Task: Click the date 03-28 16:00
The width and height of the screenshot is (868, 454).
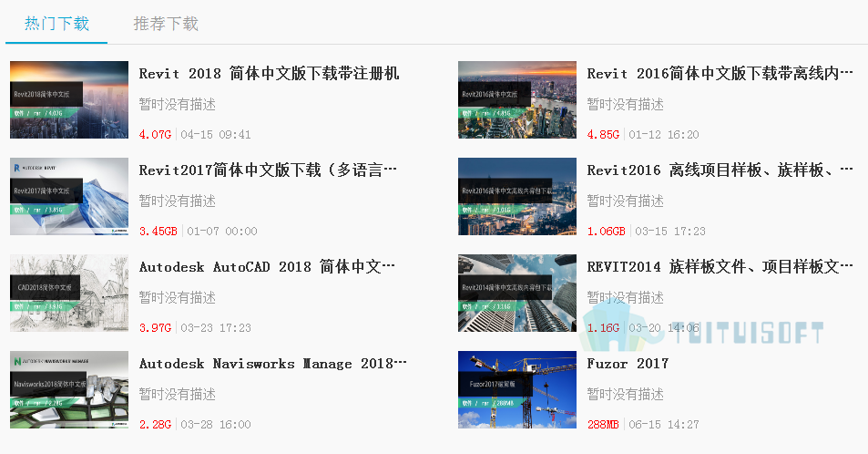Action: (x=216, y=425)
